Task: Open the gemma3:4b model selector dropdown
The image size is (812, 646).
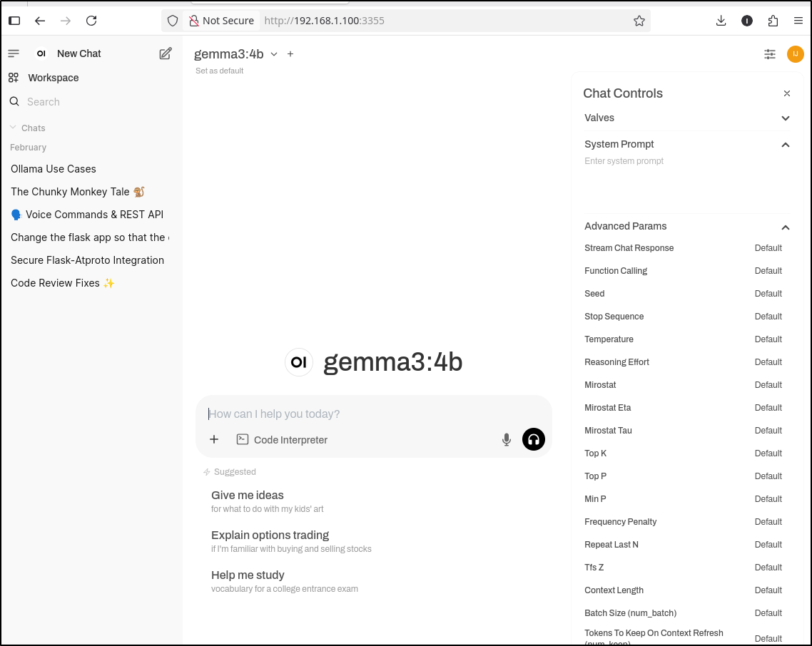Action: pos(235,54)
